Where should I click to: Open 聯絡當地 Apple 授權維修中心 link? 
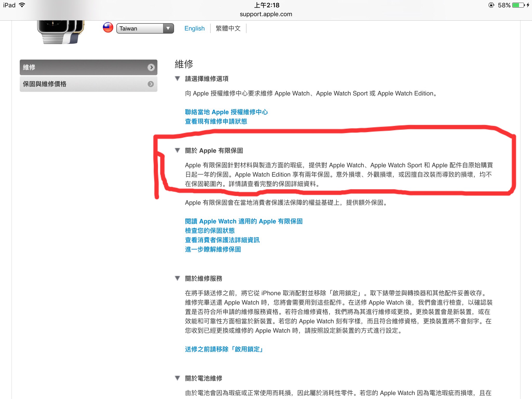226,112
